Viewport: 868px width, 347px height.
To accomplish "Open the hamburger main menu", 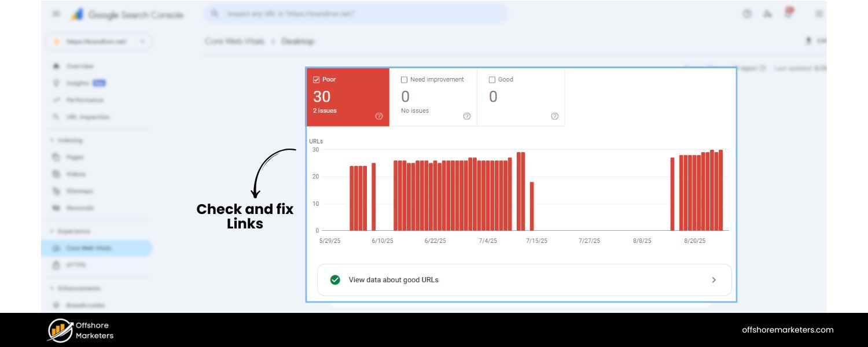I will (56, 14).
